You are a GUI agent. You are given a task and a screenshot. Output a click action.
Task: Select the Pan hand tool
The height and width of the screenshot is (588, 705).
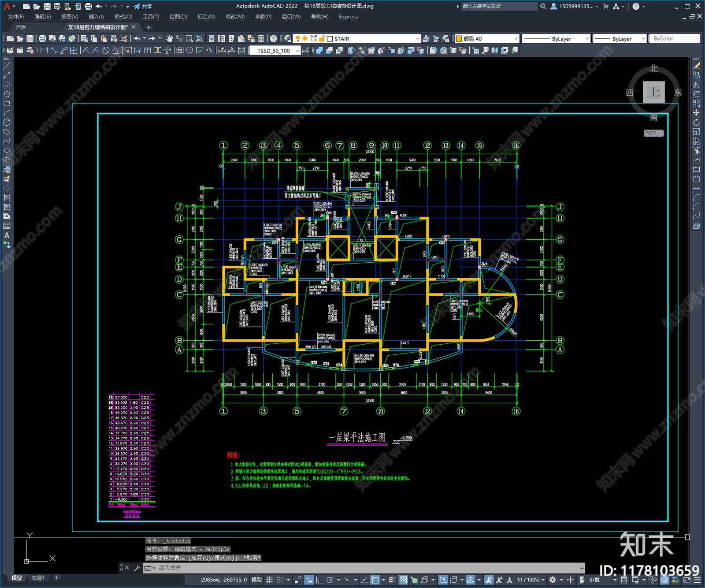pyautogui.click(x=170, y=39)
